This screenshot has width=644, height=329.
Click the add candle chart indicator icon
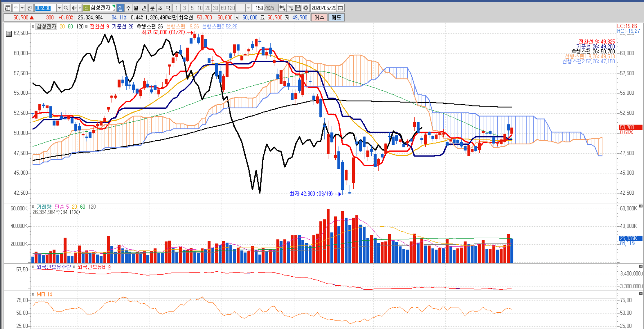282,8
